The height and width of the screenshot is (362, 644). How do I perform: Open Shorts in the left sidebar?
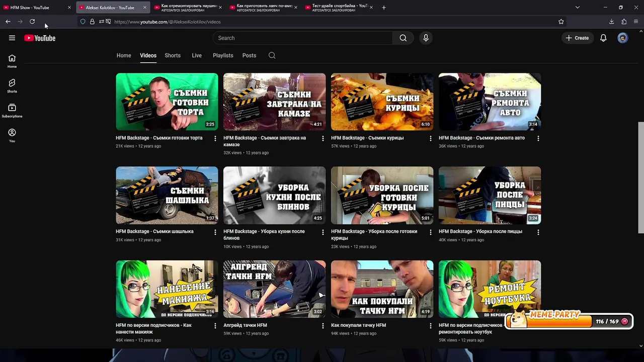coord(12,86)
